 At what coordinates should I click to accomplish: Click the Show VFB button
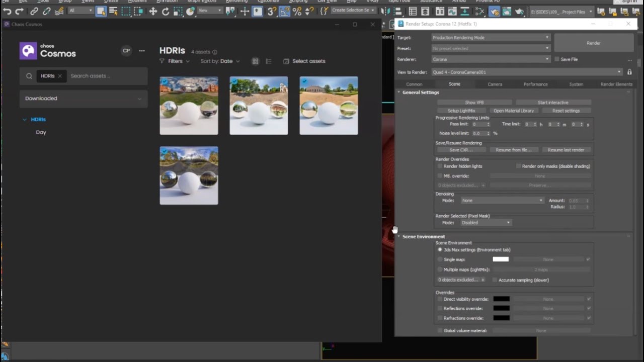tap(474, 103)
